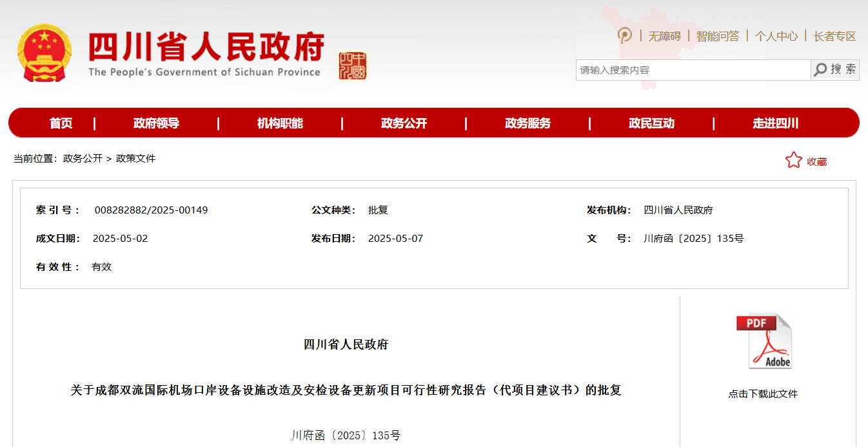This screenshot has width=868, height=447.
Task: Click the star favorite icon
Action: click(793, 161)
